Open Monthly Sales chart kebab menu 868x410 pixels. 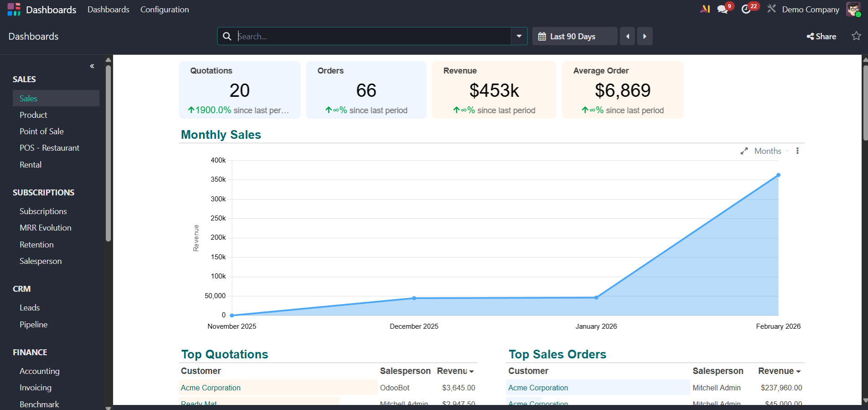click(797, 151)
